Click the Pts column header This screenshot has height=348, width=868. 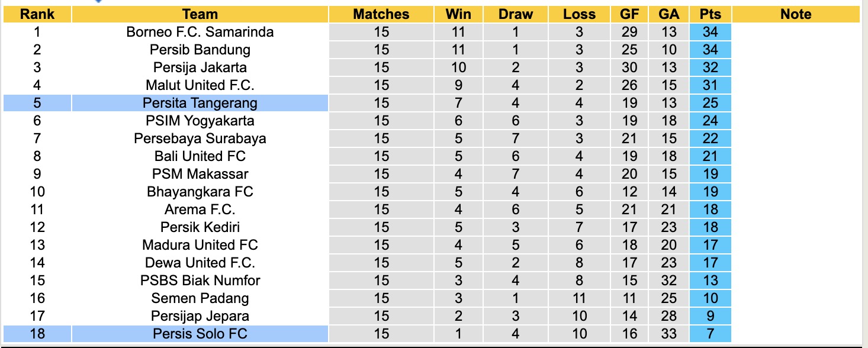point(710,14)
